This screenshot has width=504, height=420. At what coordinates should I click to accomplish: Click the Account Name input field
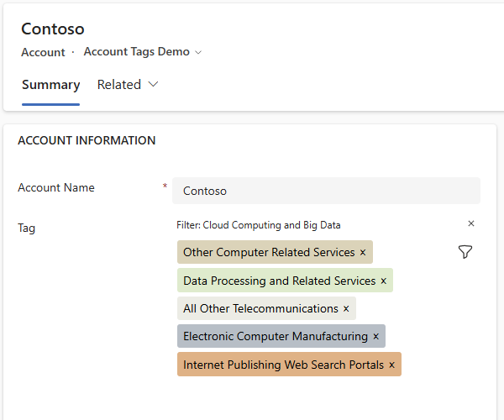click(326, 191)
